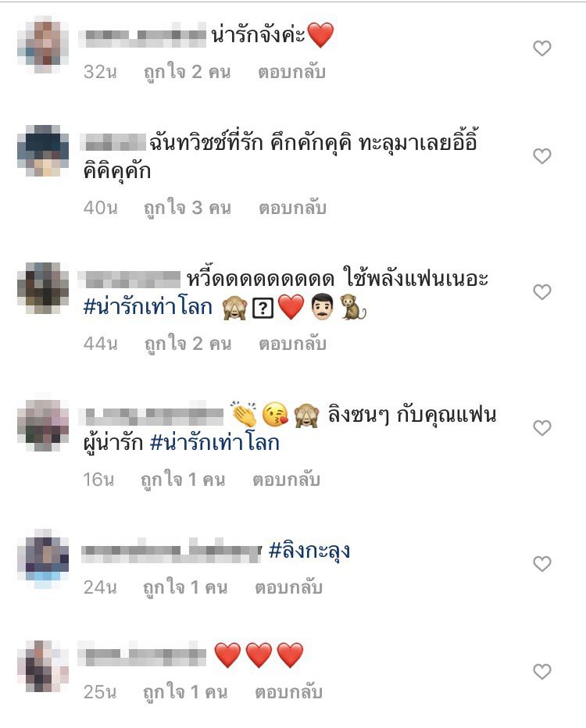
Task: Open hashtag #น่ารักเท่าโลก in 44w comment
Action: click(148, 307)
